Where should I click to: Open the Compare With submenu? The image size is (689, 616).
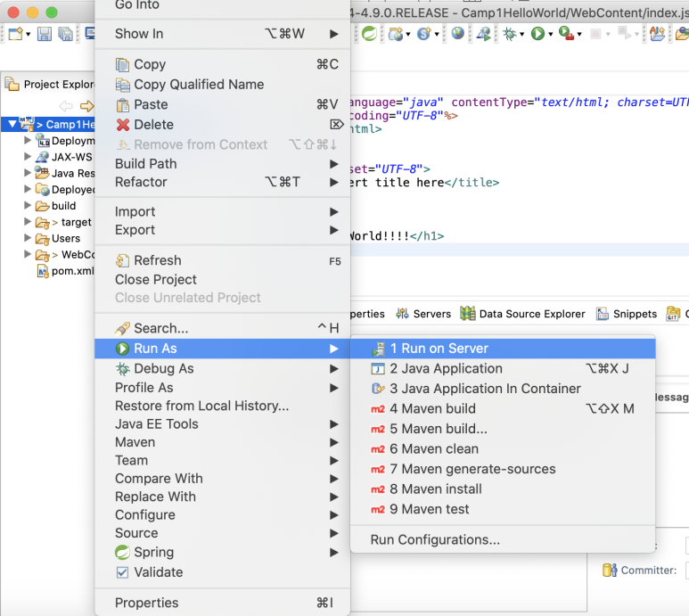(x=222, y=479)
